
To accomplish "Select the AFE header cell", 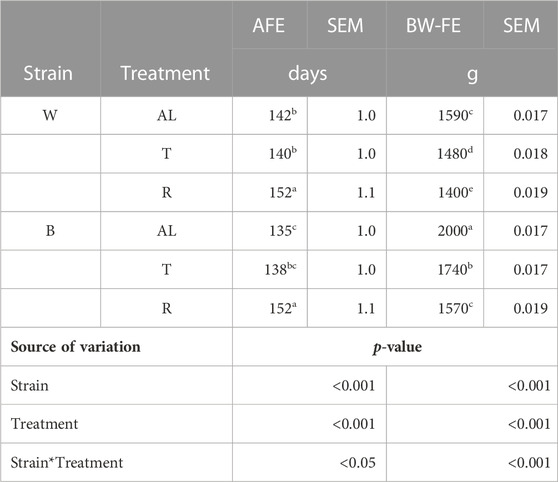I will (269, 26).
